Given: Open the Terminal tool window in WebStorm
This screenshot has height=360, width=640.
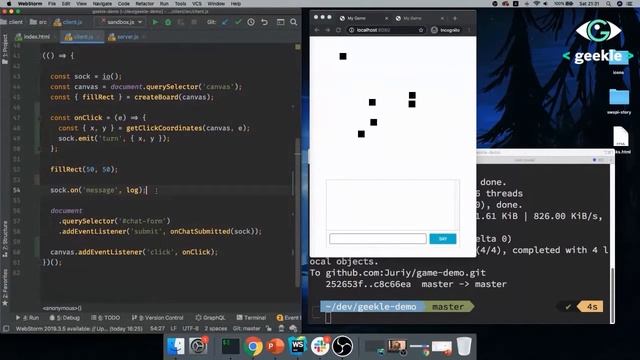Looking at the screenshot, I should click(251, 318).
